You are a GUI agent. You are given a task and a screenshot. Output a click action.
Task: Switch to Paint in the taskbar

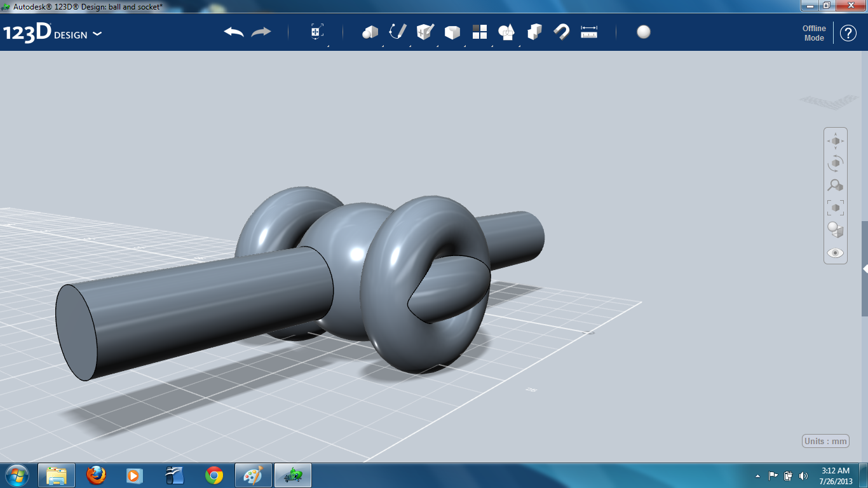point(253,475)
